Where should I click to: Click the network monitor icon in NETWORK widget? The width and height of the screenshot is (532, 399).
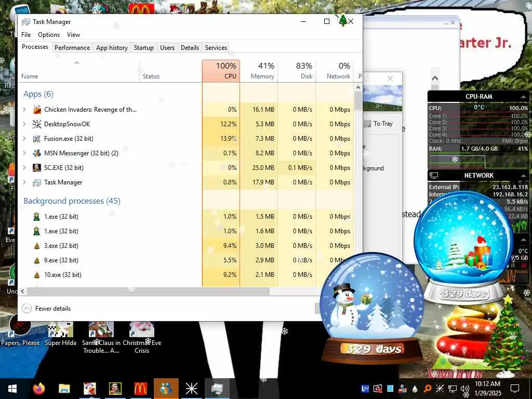(x=434, y=176)
